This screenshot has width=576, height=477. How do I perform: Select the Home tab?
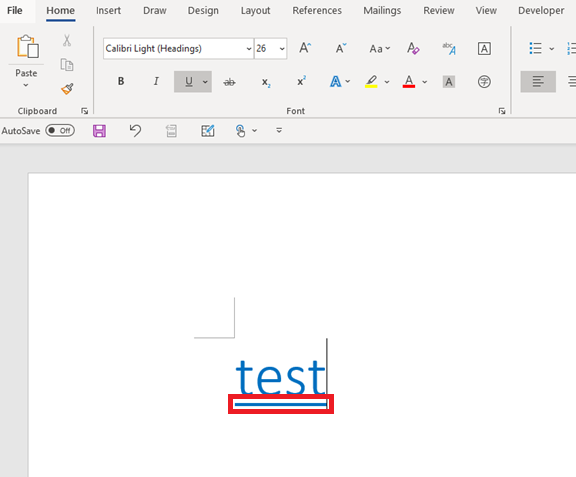coord(61,10)
